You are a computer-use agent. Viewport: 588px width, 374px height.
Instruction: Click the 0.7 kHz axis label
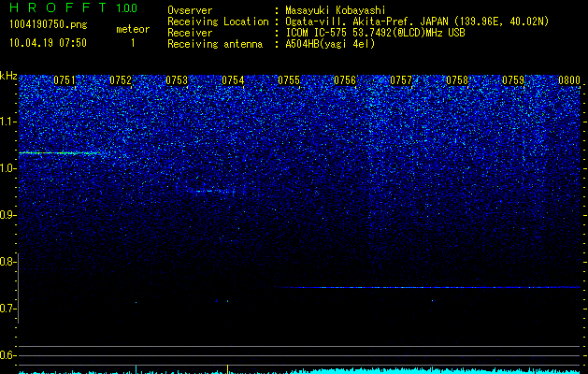(x=7, y=309)
